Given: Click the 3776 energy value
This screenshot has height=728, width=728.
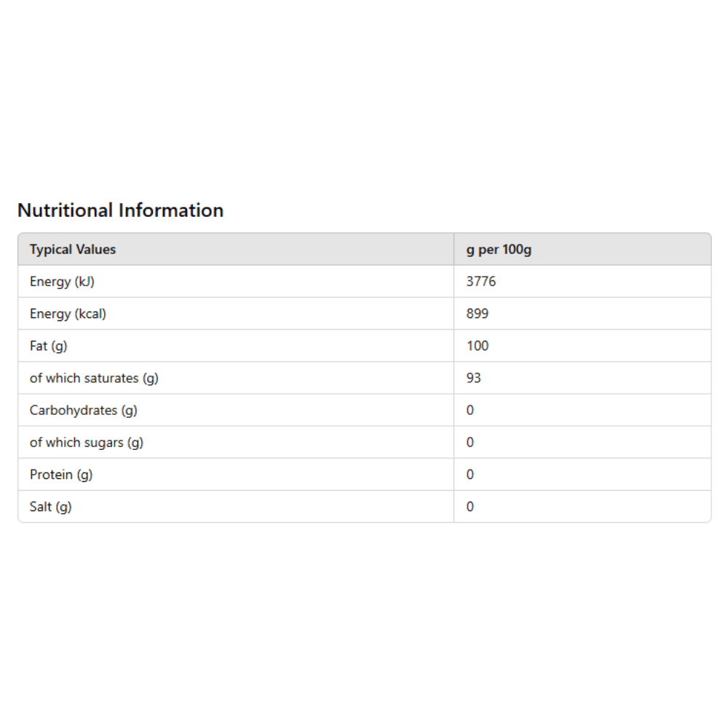Looking at the screenshot, I should coord(481,281).
